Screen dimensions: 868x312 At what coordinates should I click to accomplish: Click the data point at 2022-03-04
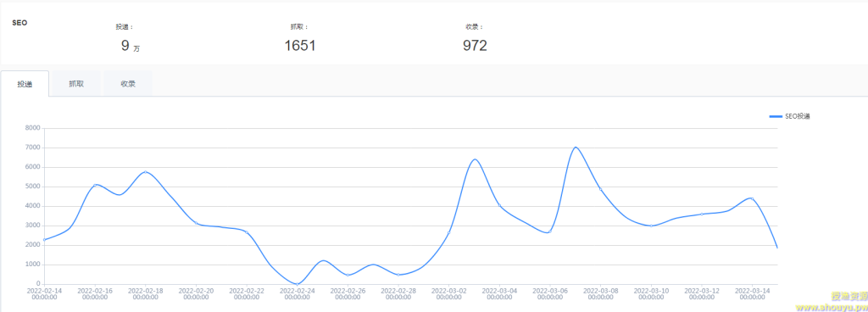pos(499,206)
